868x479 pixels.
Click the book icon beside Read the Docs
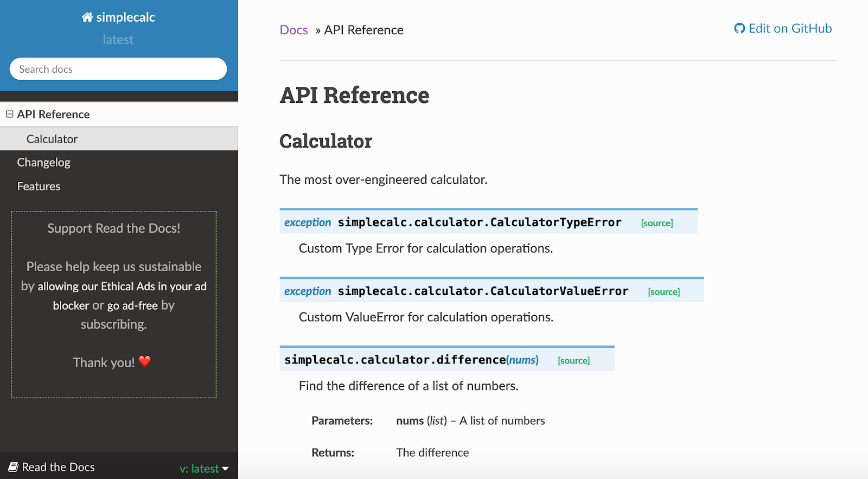[x=13, y=467]
